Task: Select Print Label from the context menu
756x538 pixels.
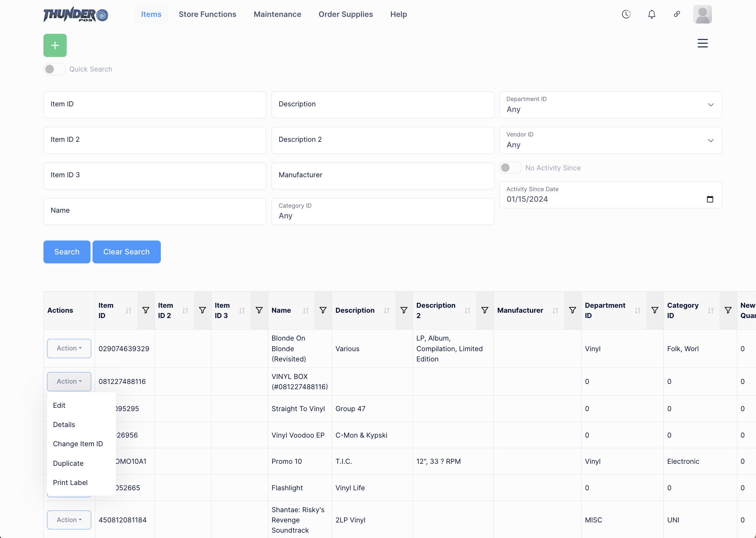Action: click(x=70, y=482)
